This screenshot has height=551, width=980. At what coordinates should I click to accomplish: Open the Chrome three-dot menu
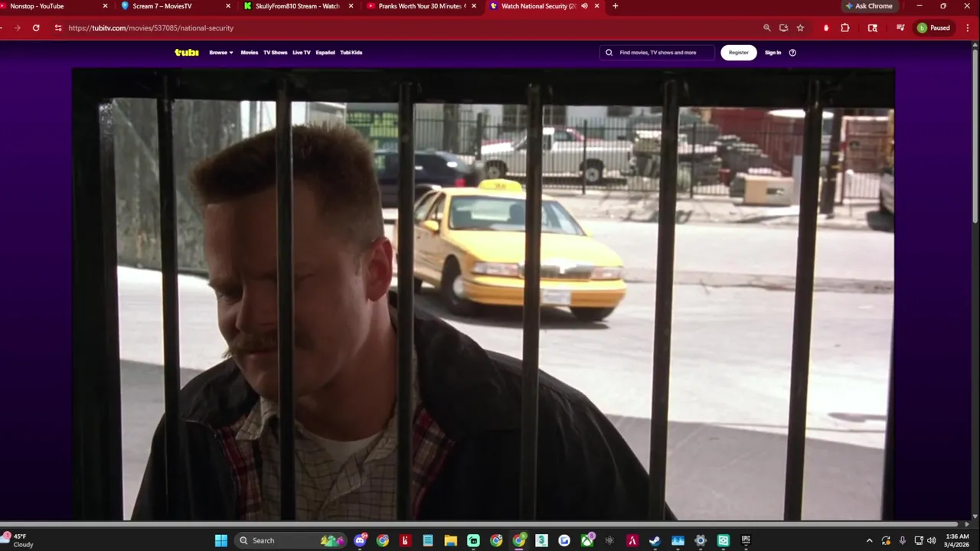tap(966, 28)
